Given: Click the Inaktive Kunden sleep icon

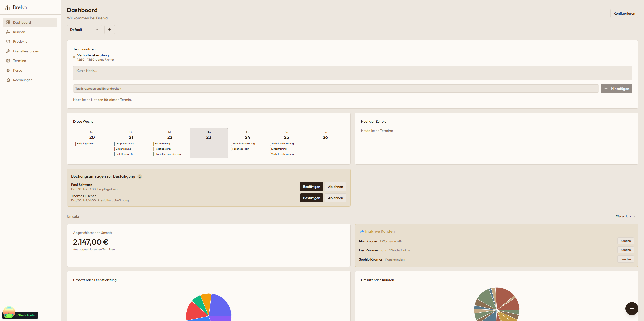Looking at the screenshot, I should point(362,231).
